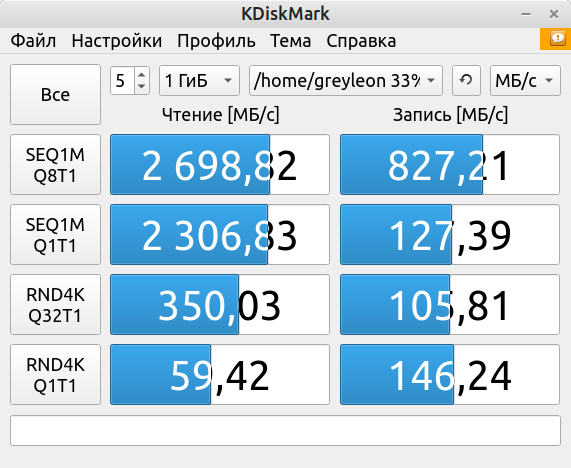Decrease the test count spinner down arrow
This screenshot has height=468, width=571.
pos(142,87)
